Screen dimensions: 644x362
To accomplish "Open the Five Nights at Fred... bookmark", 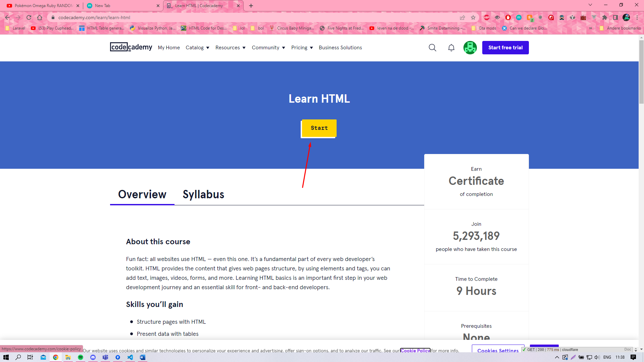I will 342,28.
